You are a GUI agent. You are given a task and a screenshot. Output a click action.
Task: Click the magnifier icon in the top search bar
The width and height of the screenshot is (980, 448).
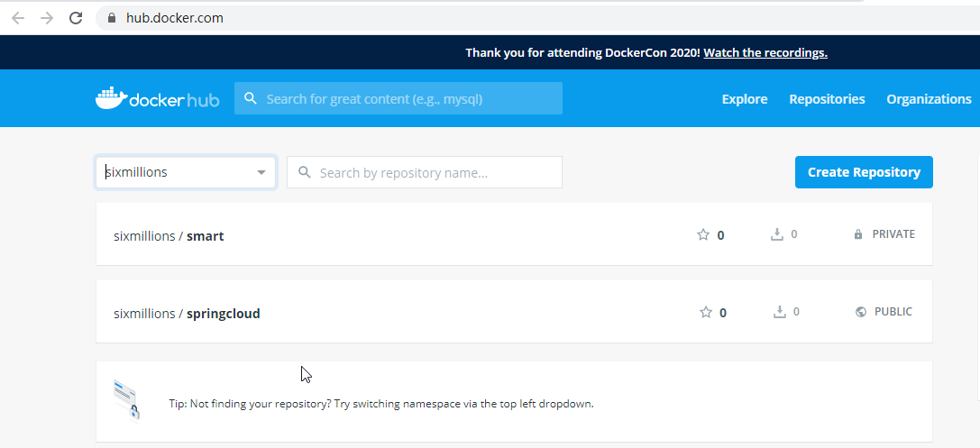[x=251, y=99]
